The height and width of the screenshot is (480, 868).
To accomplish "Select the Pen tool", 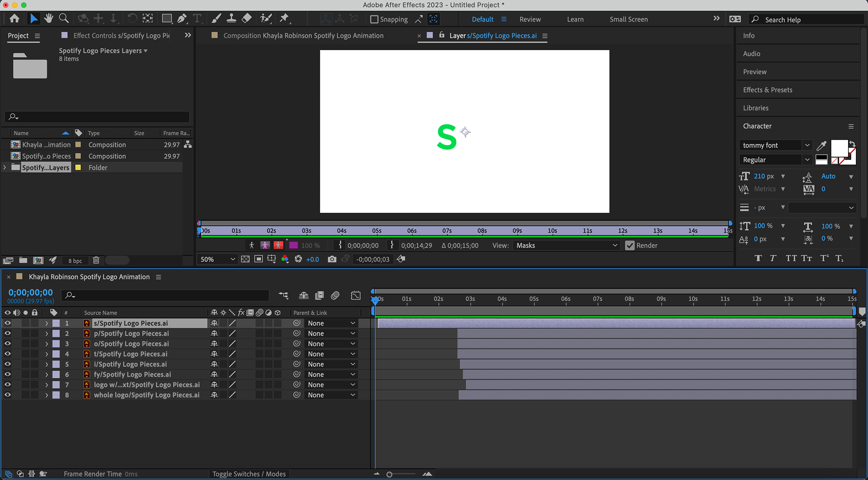I will point(182,19).
